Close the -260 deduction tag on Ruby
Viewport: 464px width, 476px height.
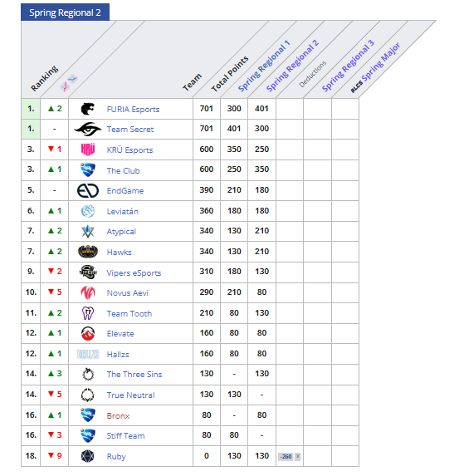(x=298, y=456)
